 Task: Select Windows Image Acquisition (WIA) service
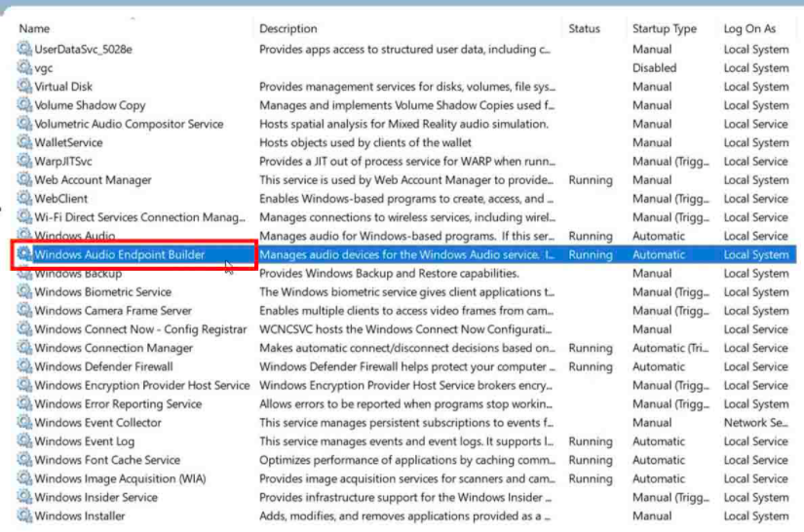coord(120,478)
